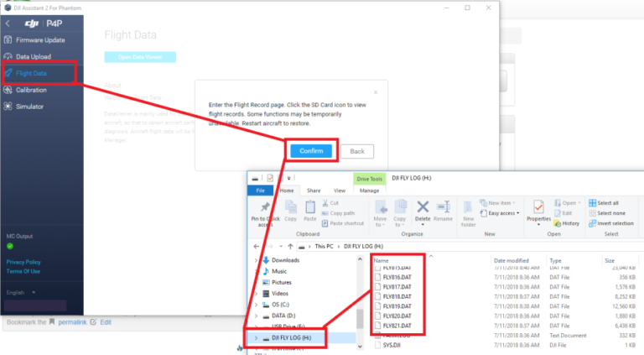Sort by Type column header
The image size is (644, 355).
tap(555, 260)
